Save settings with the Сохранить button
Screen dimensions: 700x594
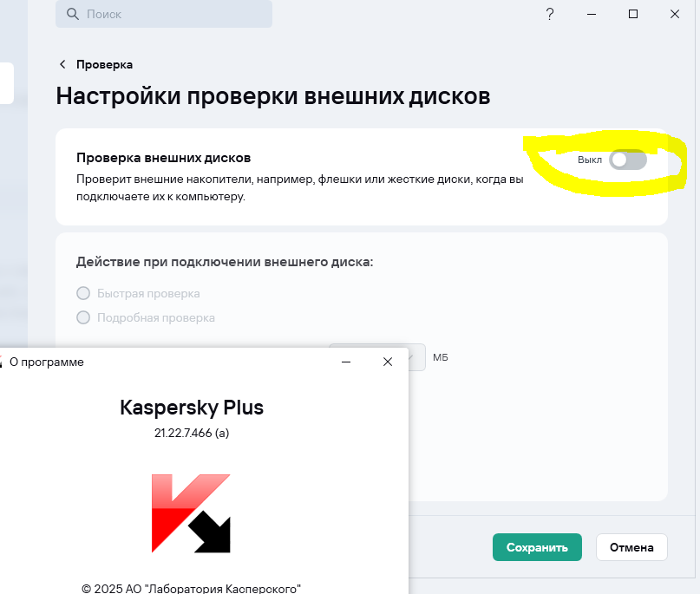537,547
